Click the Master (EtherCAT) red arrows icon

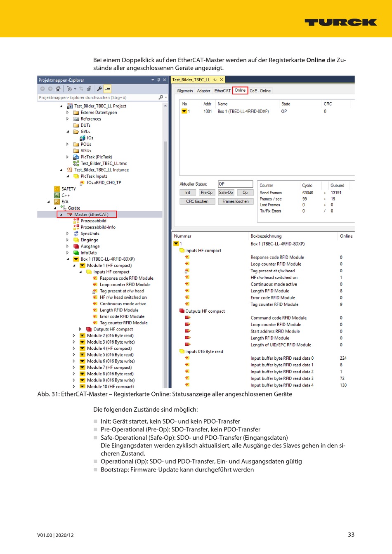click(70, 215)
